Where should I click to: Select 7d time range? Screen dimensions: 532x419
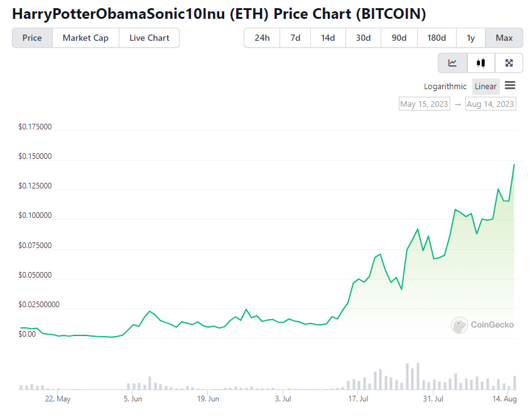click(x=295, y=38)
